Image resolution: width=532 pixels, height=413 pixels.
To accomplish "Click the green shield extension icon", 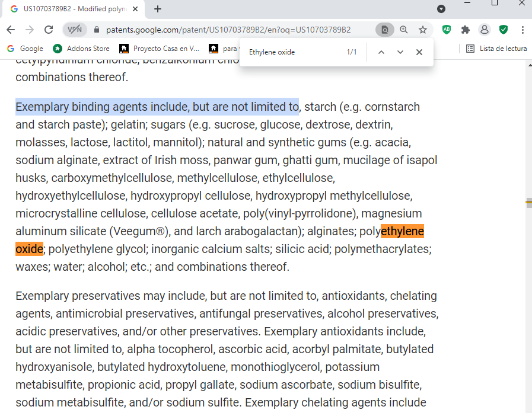I will pyautogui.click(x=504, y=30).
